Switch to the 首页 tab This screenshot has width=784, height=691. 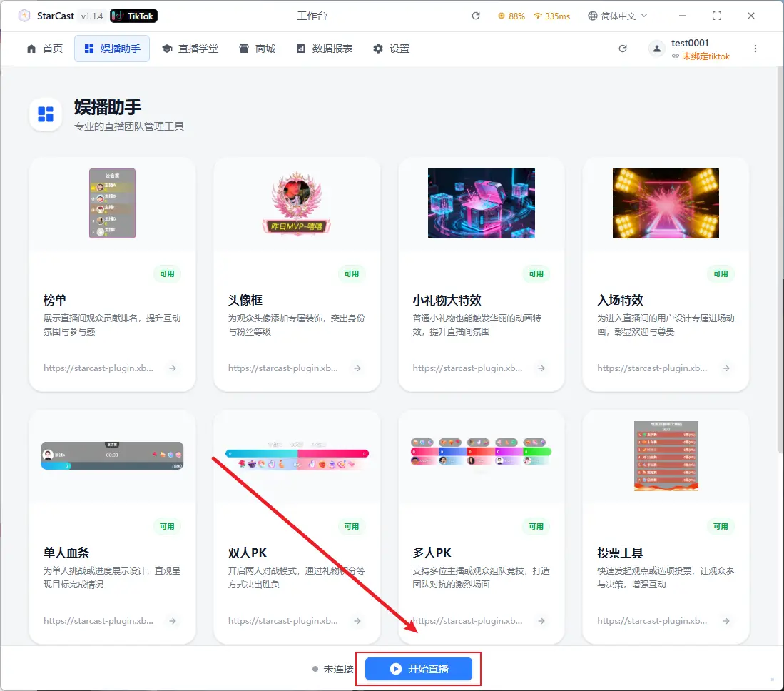click(x=45, y=49)
